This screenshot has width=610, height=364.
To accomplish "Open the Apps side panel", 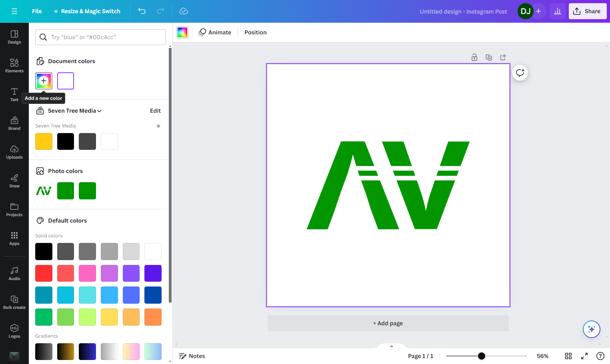I will tap(14, 239).
